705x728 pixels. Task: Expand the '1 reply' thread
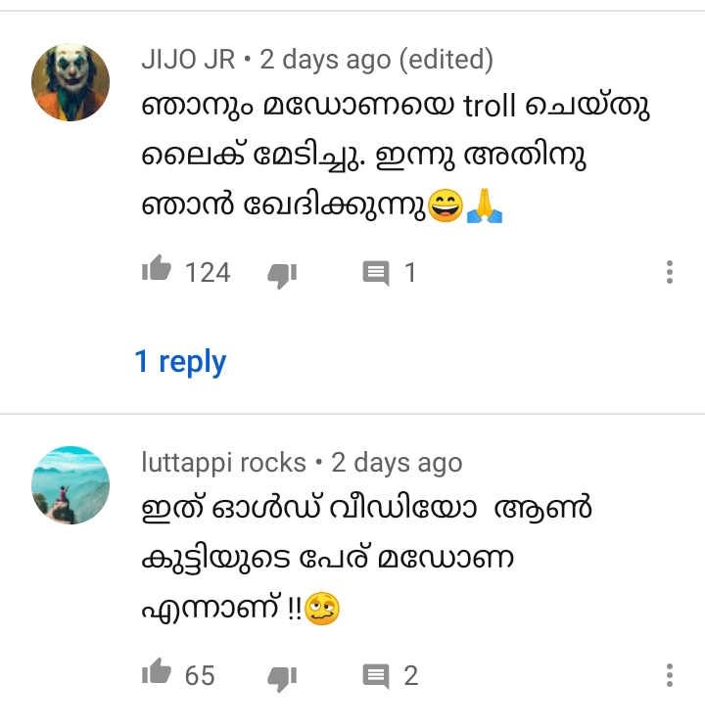pos(180,362)
